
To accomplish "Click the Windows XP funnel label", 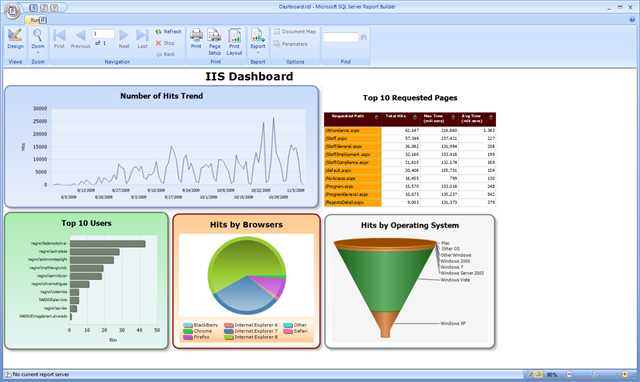I will 453,324.
